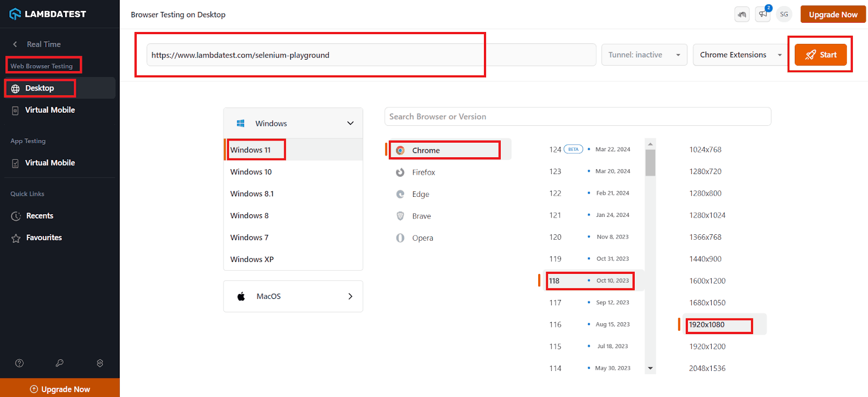
Task: Click the orange Start button
Action: coord(820,55)
